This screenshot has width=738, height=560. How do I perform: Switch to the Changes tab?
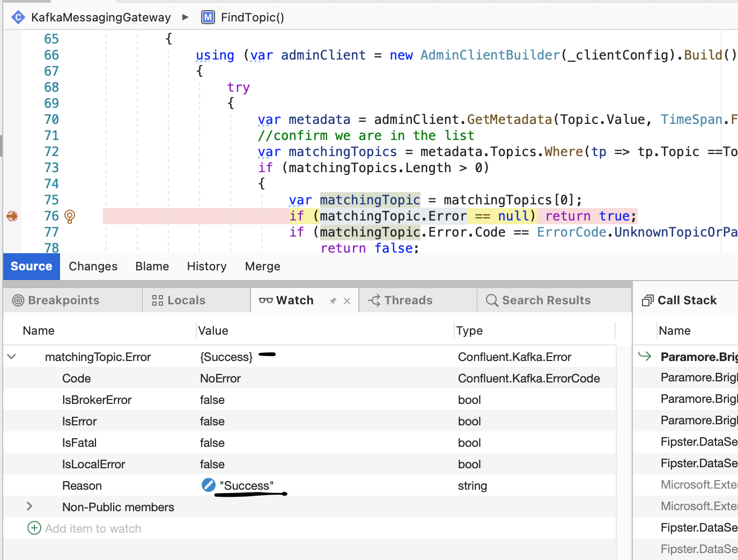[93, 266]
